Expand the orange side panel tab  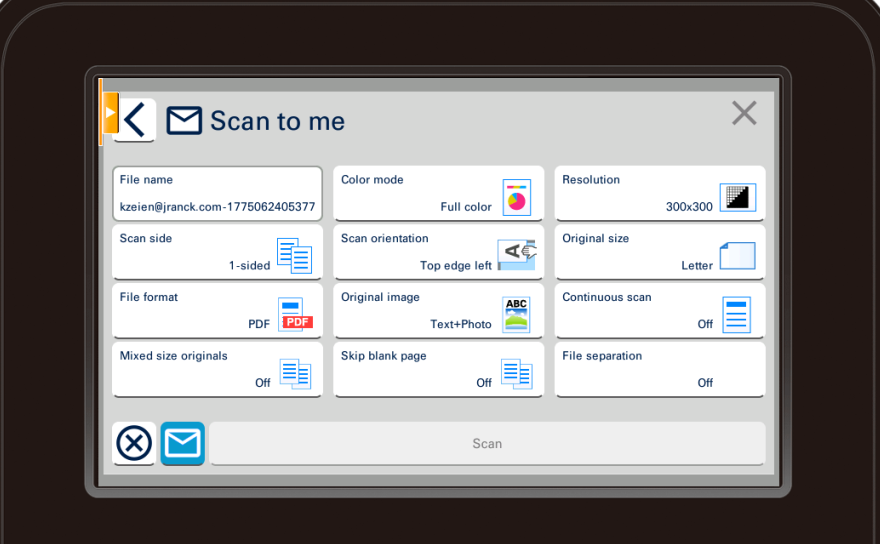pyautogui.click(x=110, y=112)
